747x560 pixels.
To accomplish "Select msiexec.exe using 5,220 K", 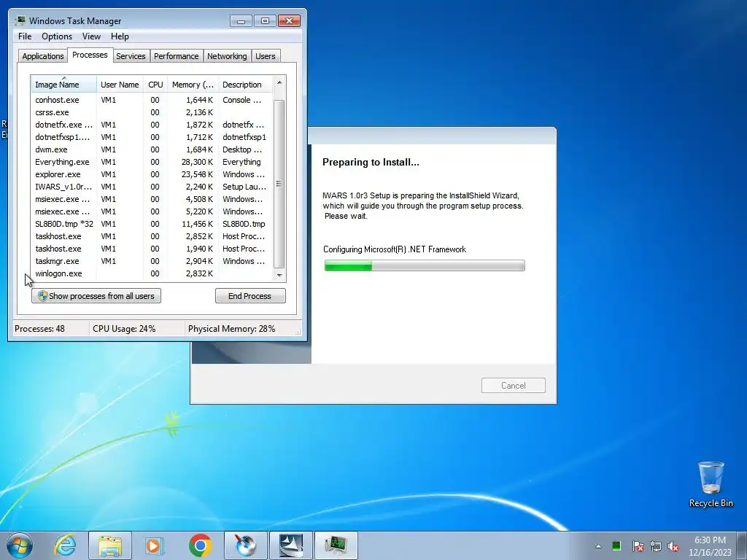I will click(152, 211).
